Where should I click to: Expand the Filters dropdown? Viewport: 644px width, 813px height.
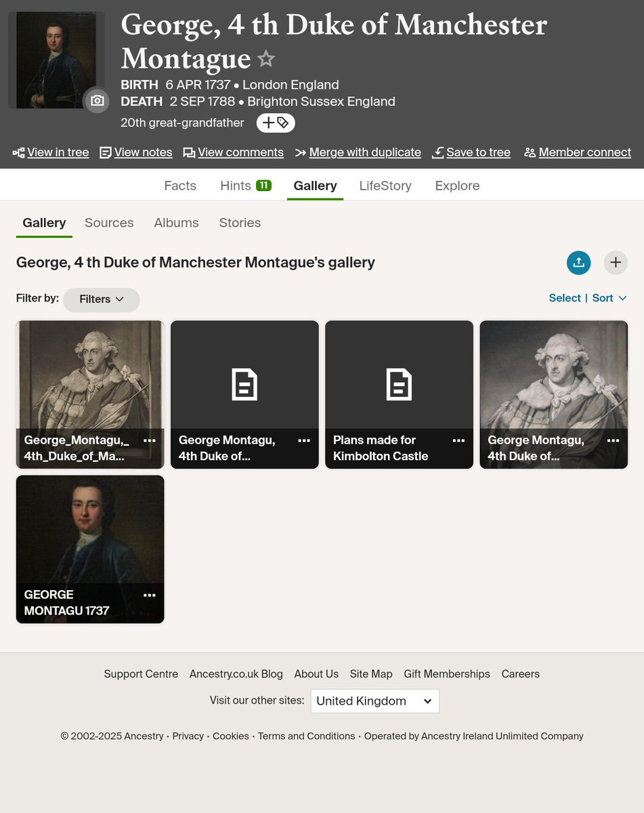click(x=102, y=299)
